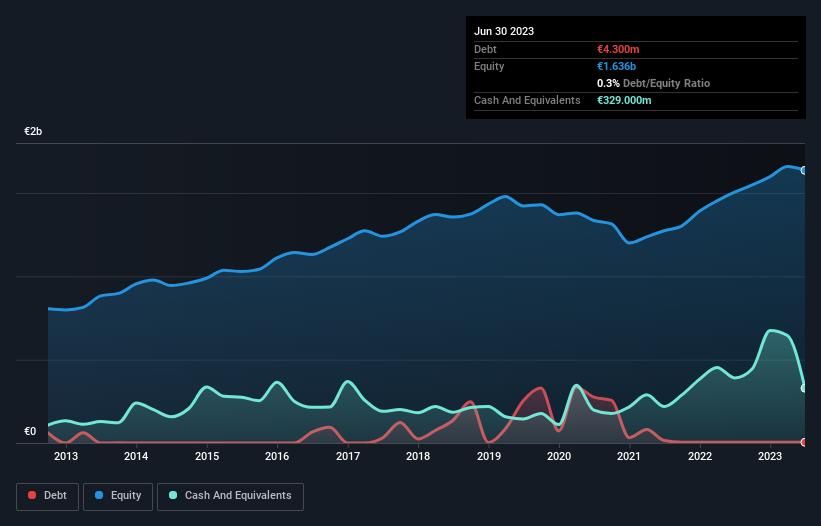Click the teal Cash And Equivalents legend dot
Image resolution: width=821 pixels, height=526 pixels.
pyautogui.click(x=173, y=496)
